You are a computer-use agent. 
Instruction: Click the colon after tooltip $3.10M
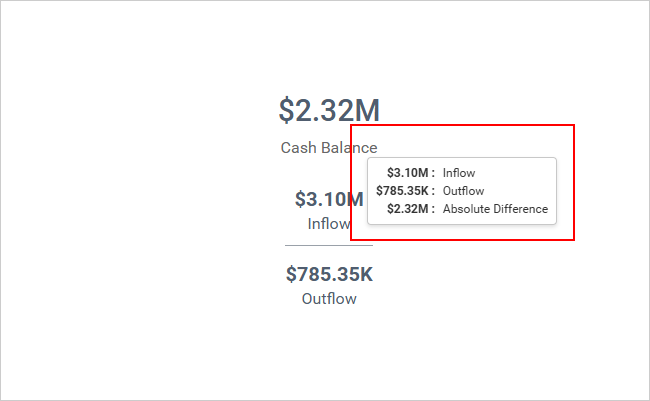click(433, 173)
